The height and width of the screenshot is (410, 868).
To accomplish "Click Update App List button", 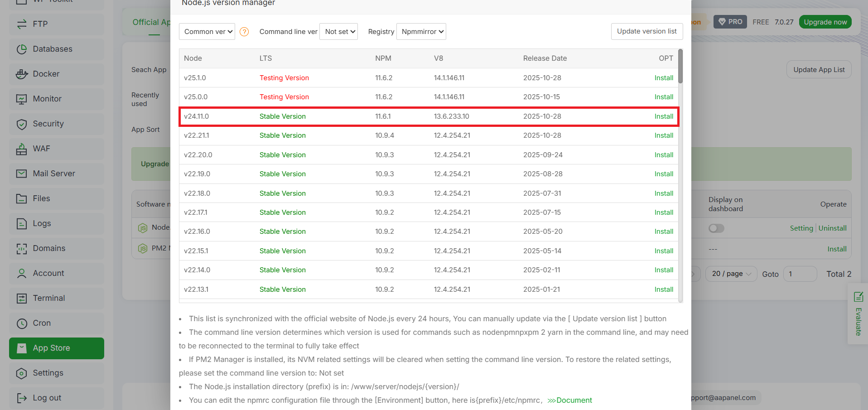I will pos(819,70).
